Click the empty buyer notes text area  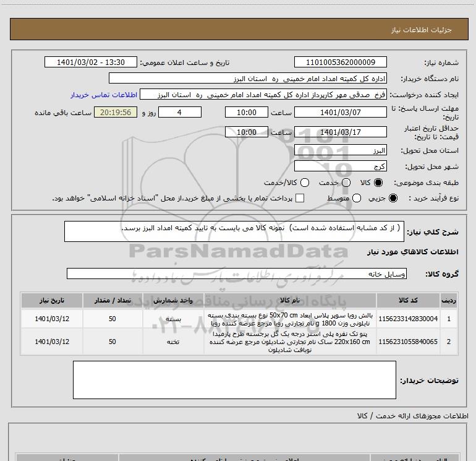[234, 380]
